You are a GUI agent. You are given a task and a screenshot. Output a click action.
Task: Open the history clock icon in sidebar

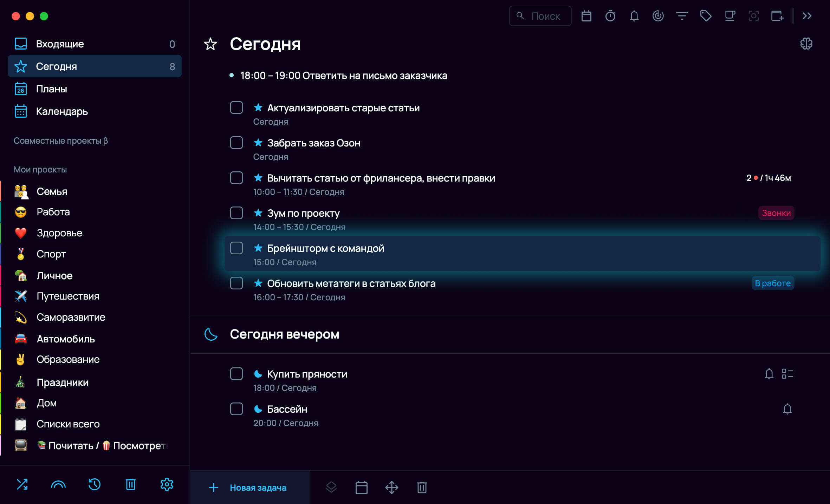pyautogui.click(x=94, y=484)
